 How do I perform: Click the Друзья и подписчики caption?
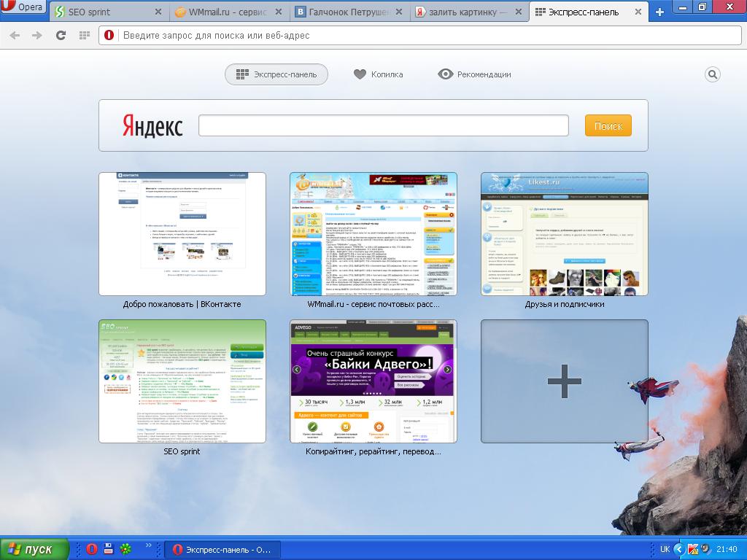[x=564, y=304]
